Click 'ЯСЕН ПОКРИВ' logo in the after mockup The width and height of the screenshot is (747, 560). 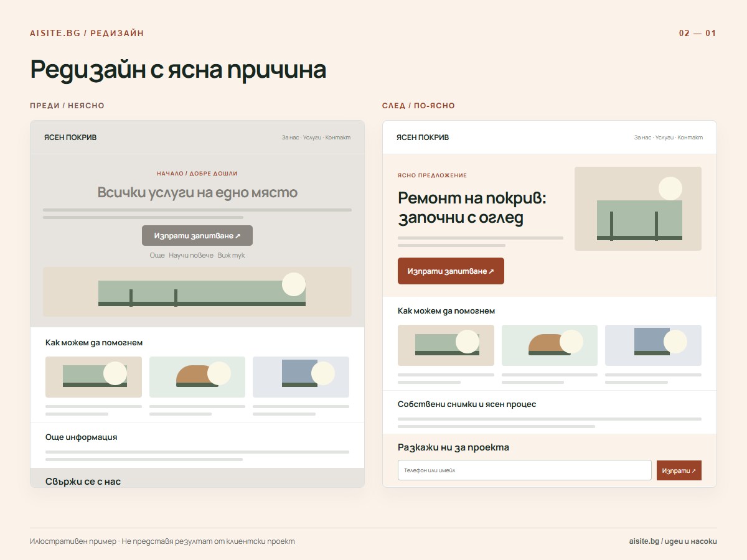[x=423, y=138]
